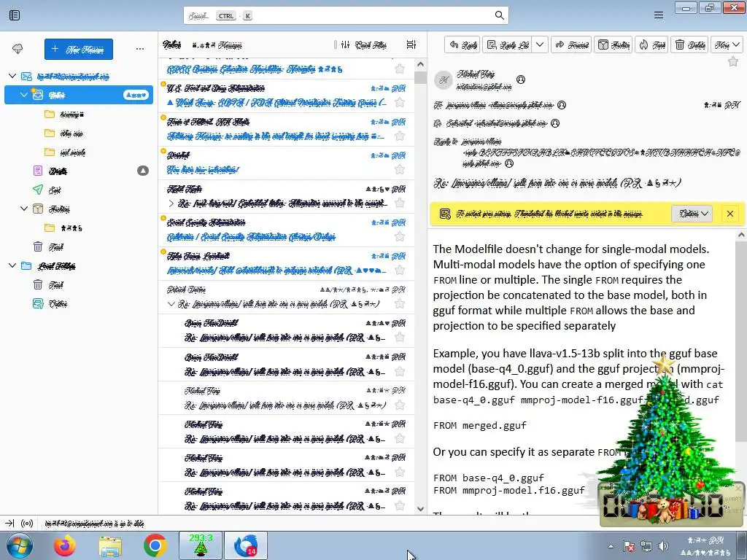The height and width of the screenshot is (560, 747).
Task: Show hidden system tray icons arrow
Action: click(x=611, y=546)
